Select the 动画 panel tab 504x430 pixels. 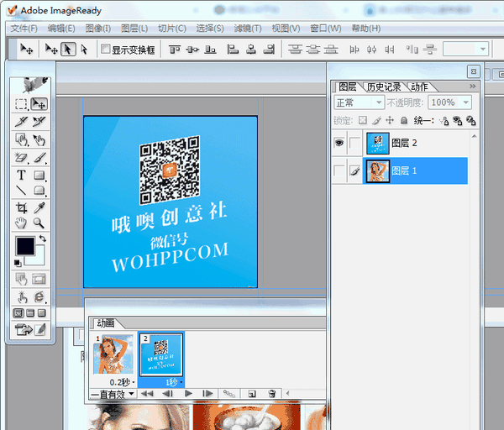pyautogui.click(x=106, y=322)
